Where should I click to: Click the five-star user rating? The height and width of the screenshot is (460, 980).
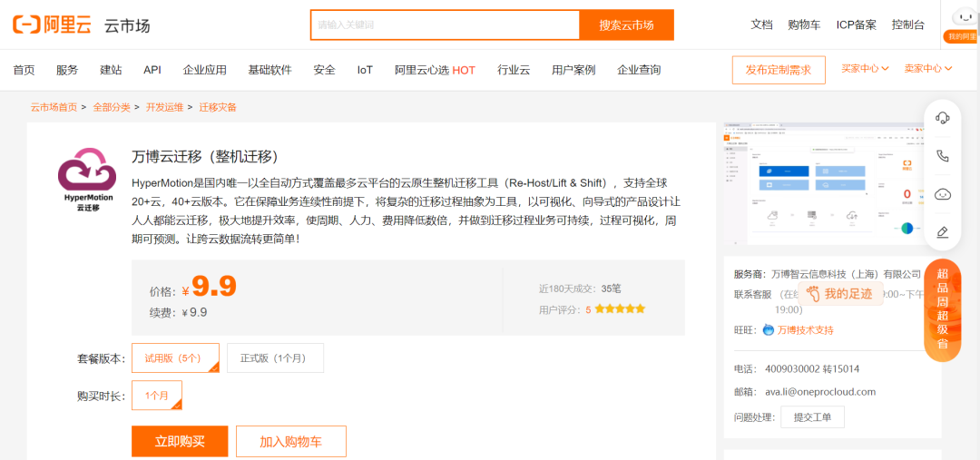pos(620,308)
